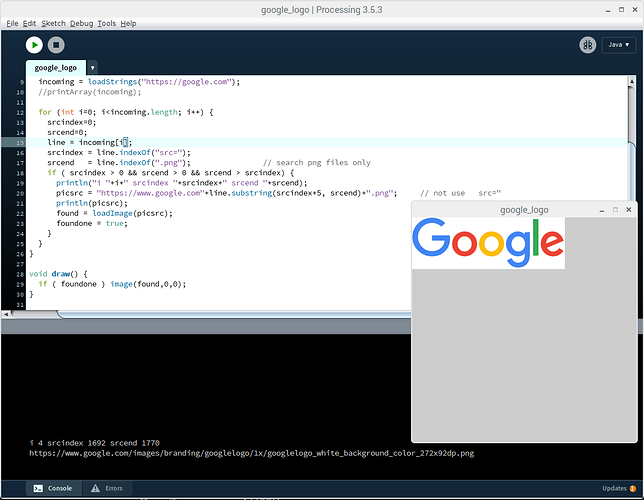Click "loadImage" in line 22
This screenshot has height=500, width=644.
(x=112, y=213)
